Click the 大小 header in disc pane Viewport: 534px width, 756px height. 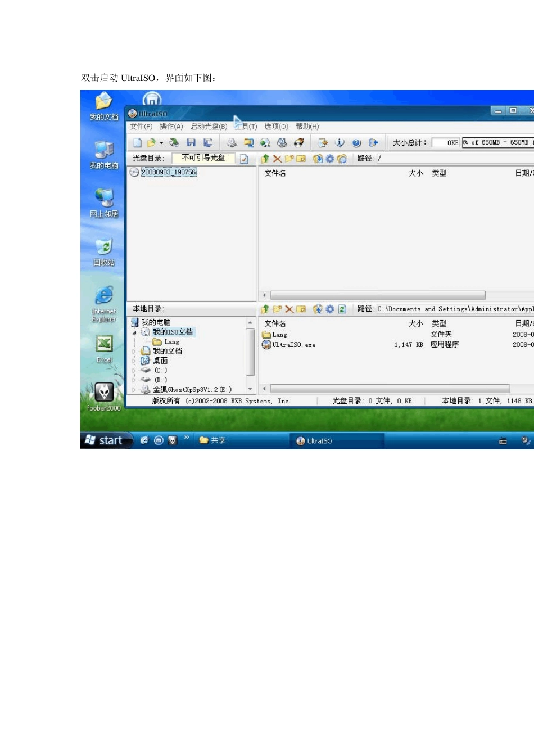click(x=416, y=173)
